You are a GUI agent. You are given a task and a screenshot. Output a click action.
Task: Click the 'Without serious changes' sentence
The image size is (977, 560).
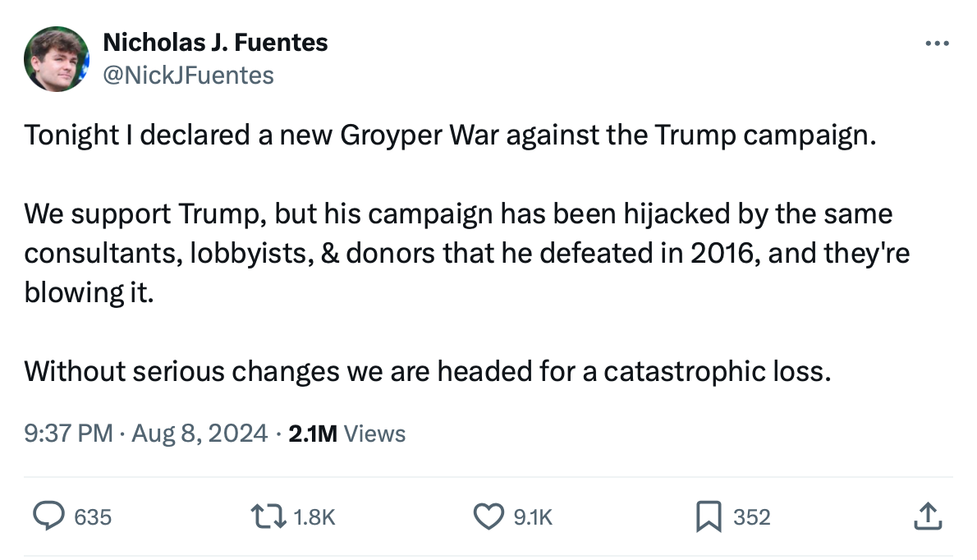click(x=428, y=371)
